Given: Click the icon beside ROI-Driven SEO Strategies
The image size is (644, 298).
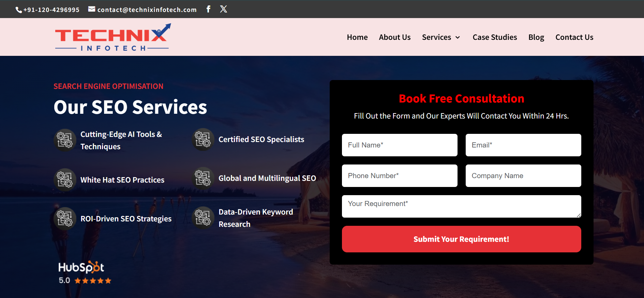Looking at the screenshot, I should pos(65,218).
